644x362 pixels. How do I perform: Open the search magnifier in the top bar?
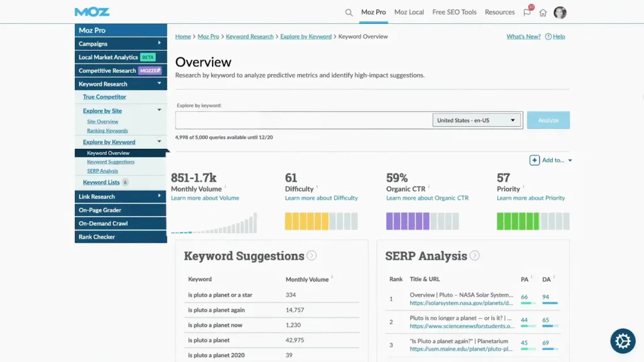[349, 12]
